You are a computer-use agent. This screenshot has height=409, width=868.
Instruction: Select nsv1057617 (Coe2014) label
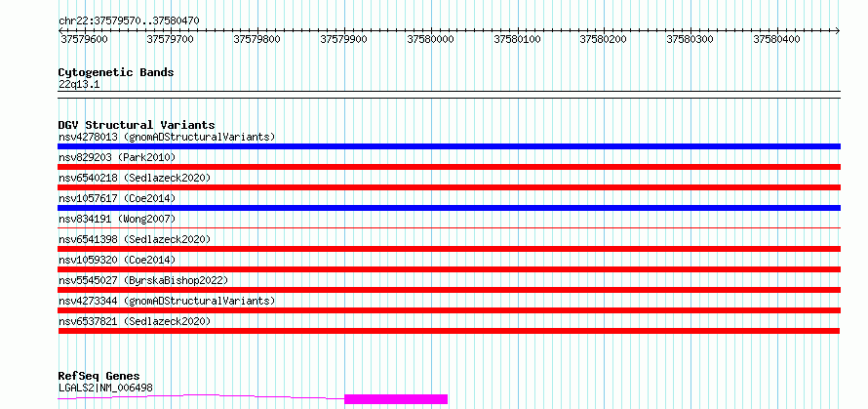(117, 198)
